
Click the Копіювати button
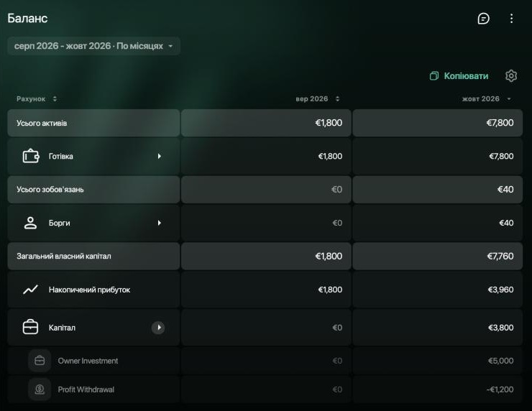pyautogui.click(x=459, y=76)
